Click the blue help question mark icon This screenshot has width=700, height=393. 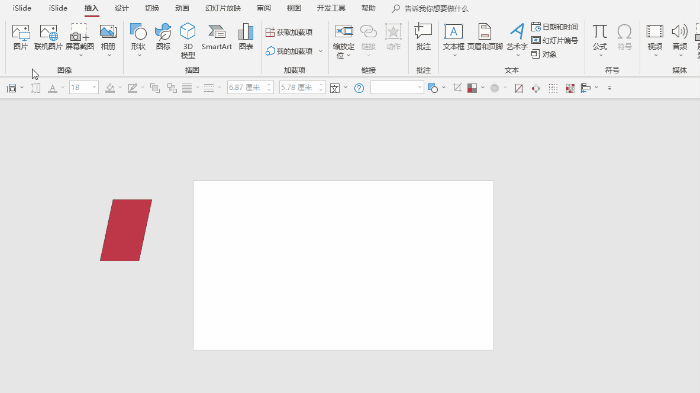(x=359, y=88)
